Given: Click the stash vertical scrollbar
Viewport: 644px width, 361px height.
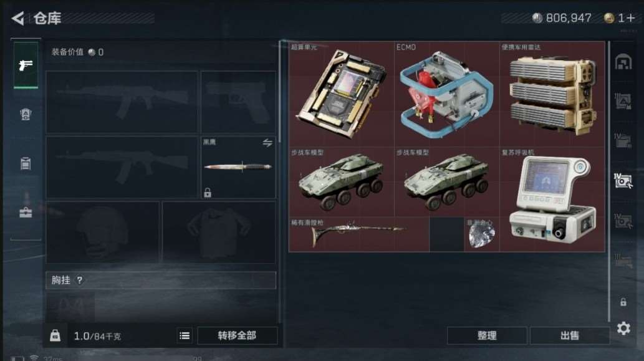Looking at the screenshot, I should (x=608, y=181).
